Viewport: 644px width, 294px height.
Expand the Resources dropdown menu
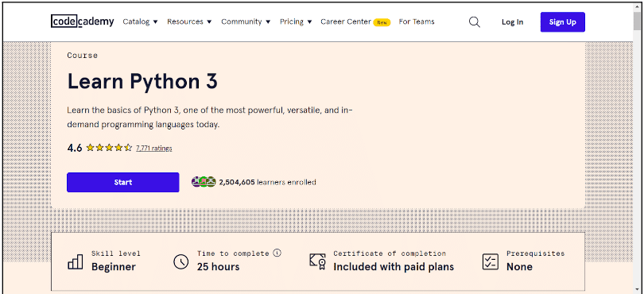189,21
